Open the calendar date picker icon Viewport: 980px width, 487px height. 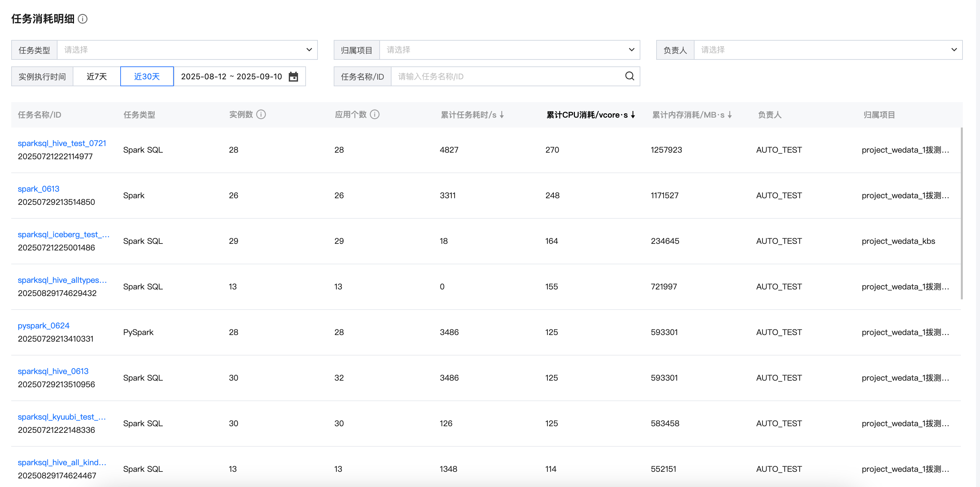coord(293,76)
